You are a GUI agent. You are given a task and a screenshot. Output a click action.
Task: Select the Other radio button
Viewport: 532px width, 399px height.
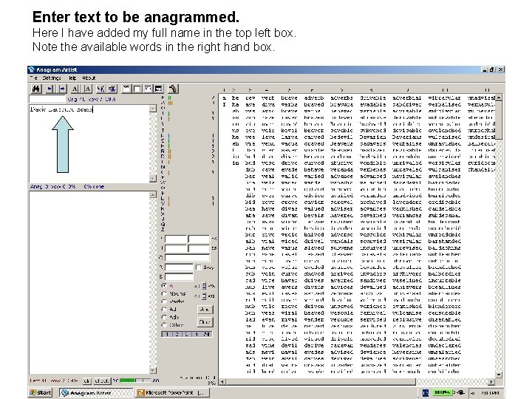(x=165, y=324)
